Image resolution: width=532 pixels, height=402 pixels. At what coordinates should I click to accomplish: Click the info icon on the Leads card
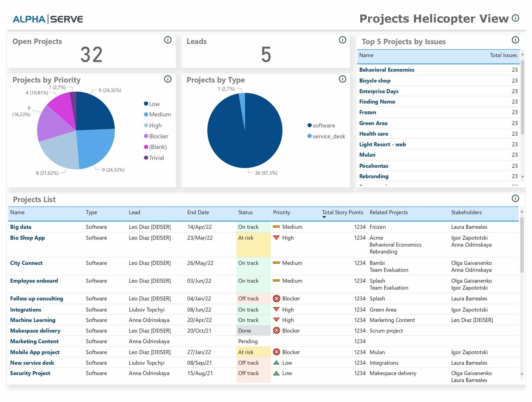342,40
